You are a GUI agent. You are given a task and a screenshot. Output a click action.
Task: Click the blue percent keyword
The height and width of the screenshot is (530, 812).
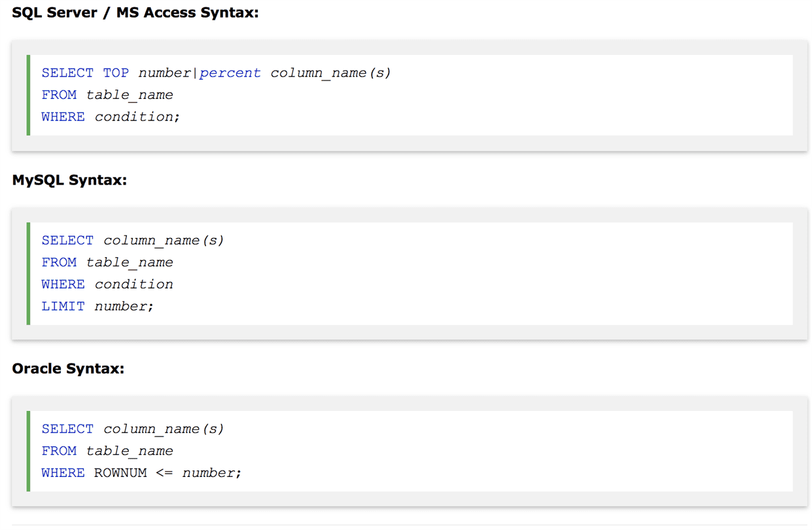pyautogui.click(x=230, y=73)
